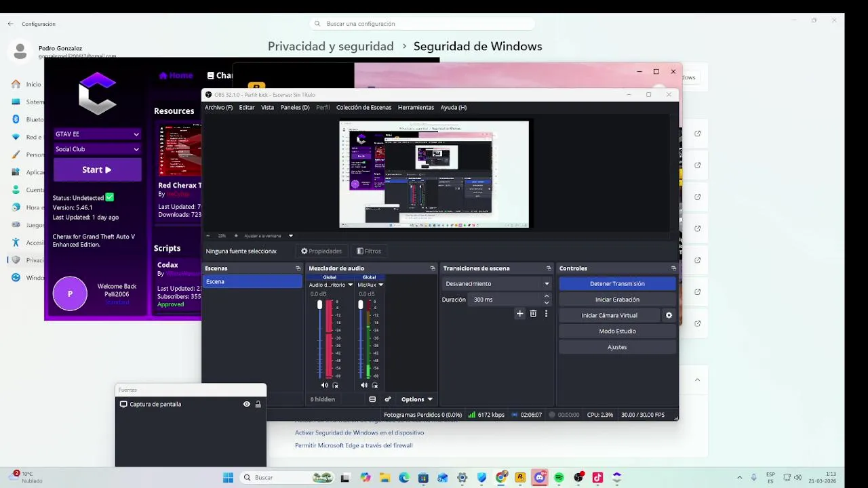
Task: Select Escena in scenes list
Action: [252, 281]
